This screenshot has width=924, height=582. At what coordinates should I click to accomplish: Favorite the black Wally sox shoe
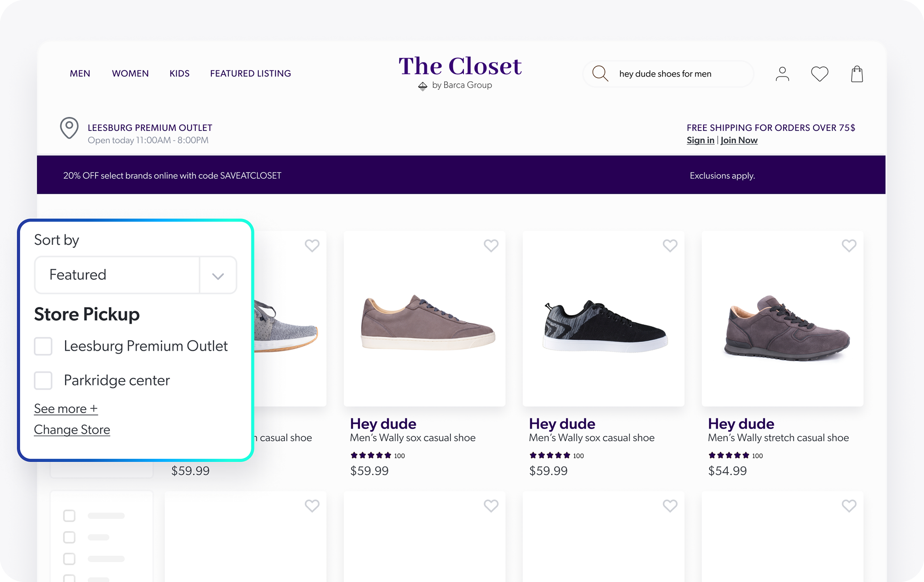point(670,246)
